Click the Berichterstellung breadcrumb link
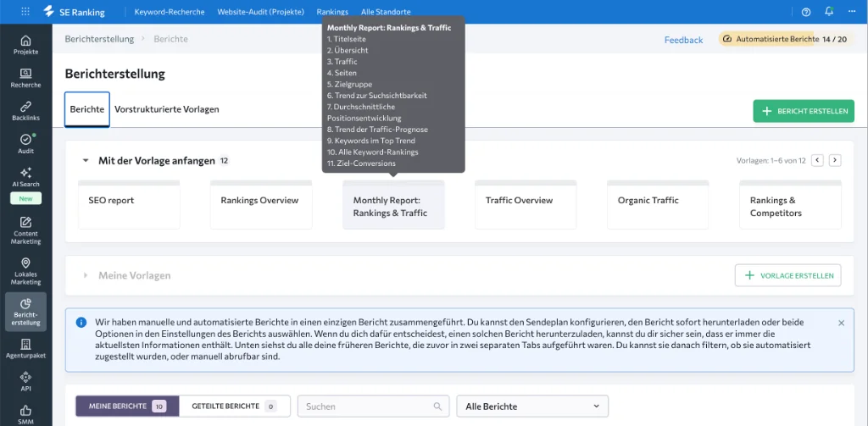Image resolution: width=868 pixels, height=426 pixels. click(x=100, y=39)
